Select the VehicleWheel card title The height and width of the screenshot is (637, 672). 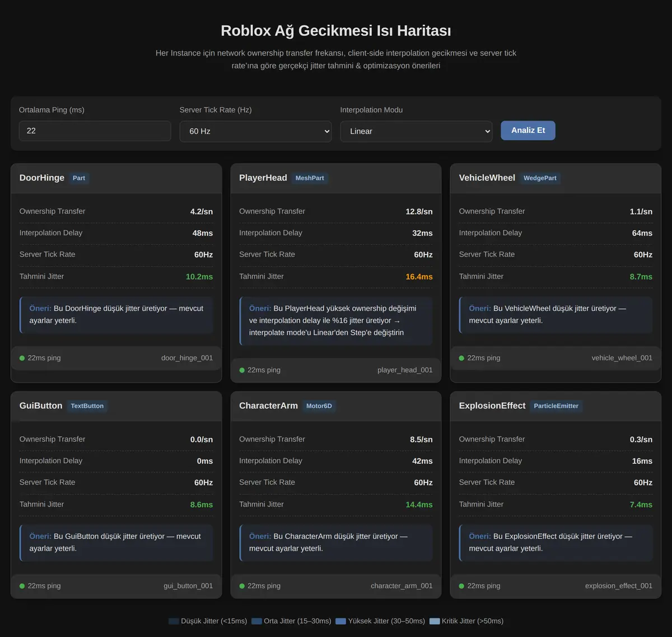(x=487, y=178)
